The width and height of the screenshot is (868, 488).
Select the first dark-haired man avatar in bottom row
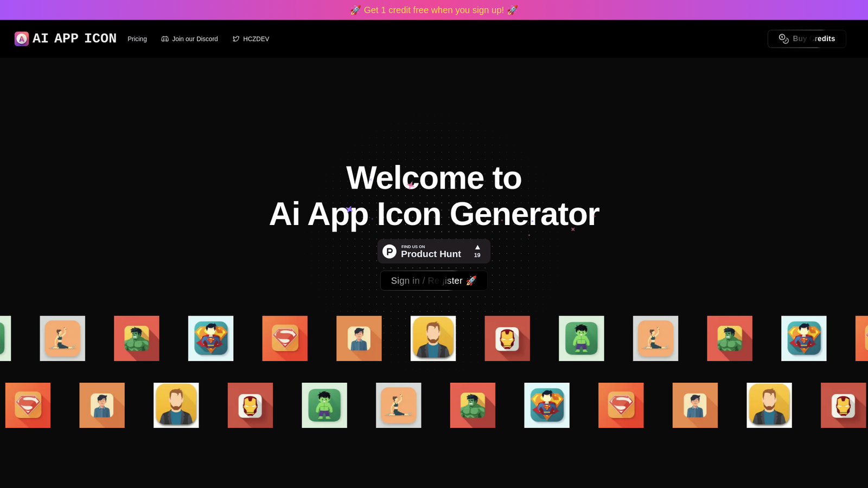click(x=102, y=405)
